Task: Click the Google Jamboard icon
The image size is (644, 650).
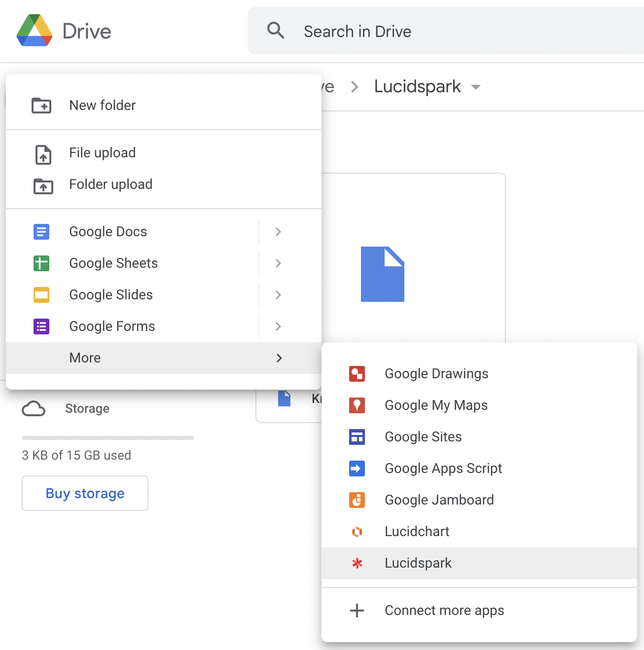Action: (357, 500)
